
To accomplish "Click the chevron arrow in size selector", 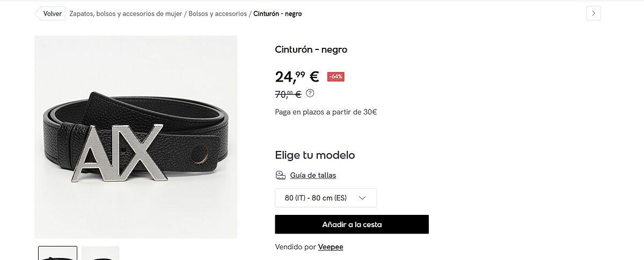I will tap(362, 198).
